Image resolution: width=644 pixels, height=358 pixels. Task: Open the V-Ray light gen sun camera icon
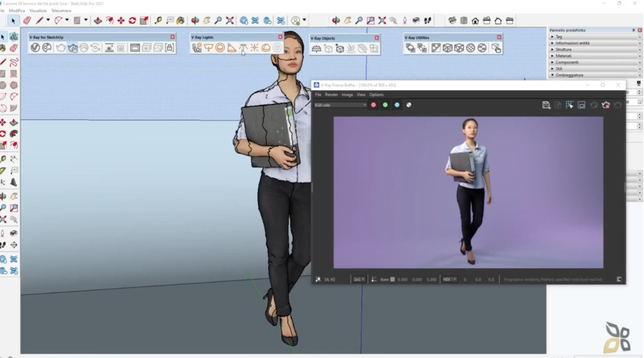(197, 48)
